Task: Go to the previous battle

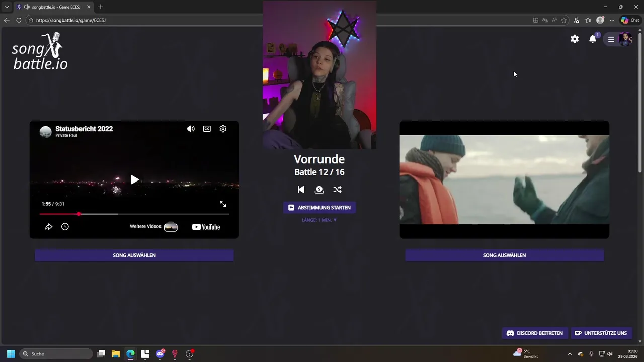Action: pos(301,190)
